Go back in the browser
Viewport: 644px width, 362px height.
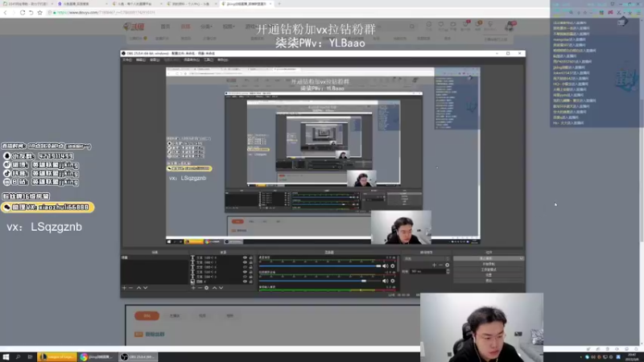6,12
